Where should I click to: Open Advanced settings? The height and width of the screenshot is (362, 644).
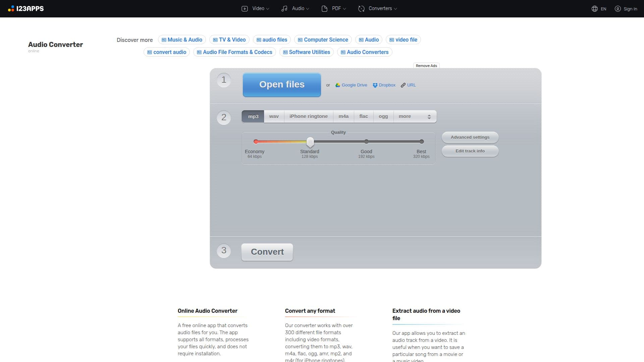click(470, 137)
